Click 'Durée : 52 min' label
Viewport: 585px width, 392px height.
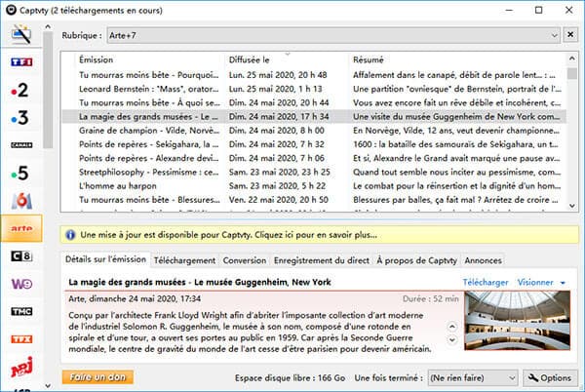point(431,298)
